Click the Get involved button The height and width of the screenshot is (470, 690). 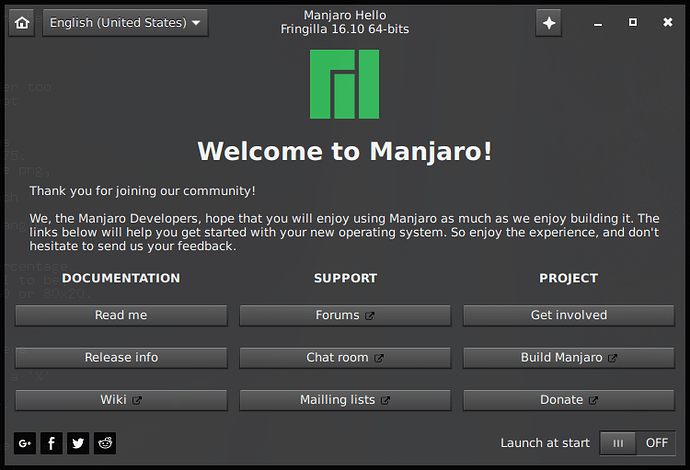click(x=569, y=316)
